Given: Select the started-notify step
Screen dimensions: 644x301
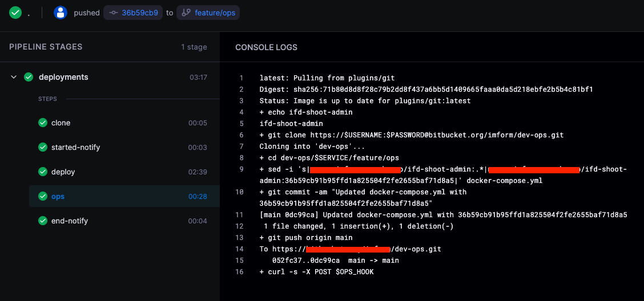Looking at the screenshot, I should coord(75,147).
